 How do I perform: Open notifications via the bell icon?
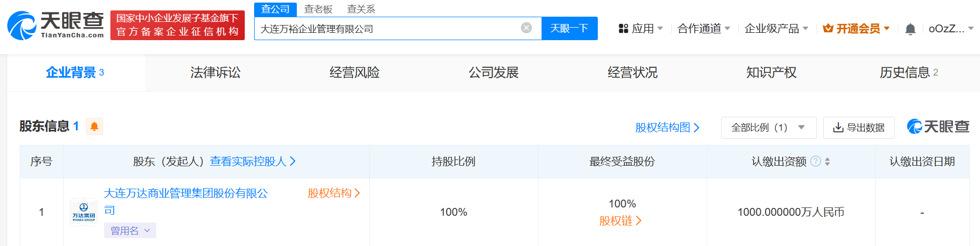point(910,29)
